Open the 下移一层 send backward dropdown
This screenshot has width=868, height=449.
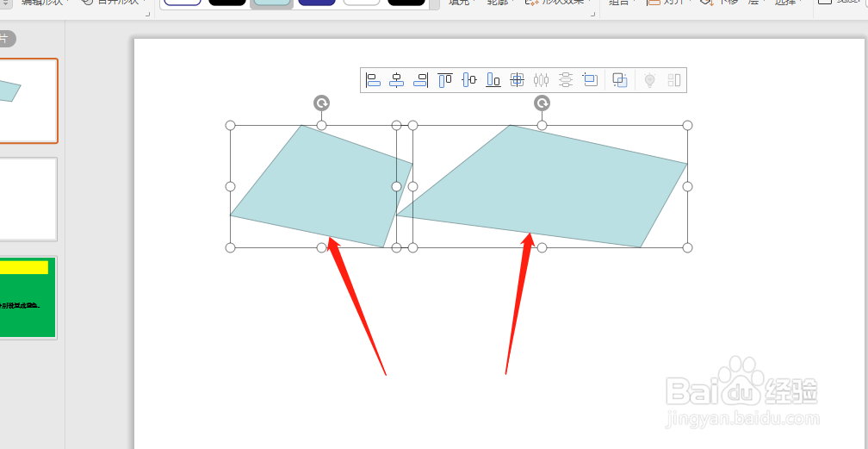click(x=732, y=3)
